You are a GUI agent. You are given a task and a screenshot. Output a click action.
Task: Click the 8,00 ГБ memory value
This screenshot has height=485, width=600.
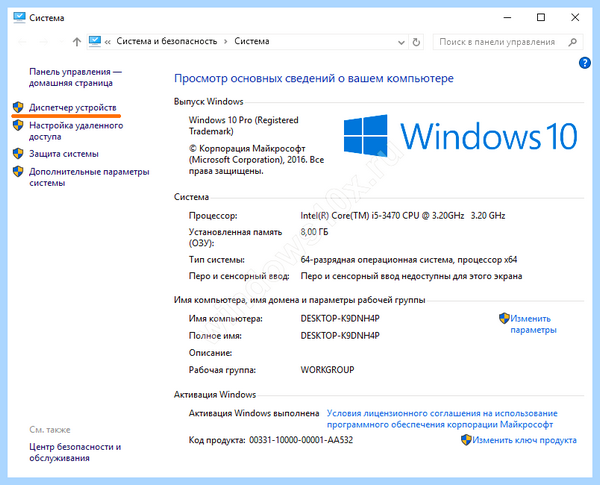(x=314, y=232)
